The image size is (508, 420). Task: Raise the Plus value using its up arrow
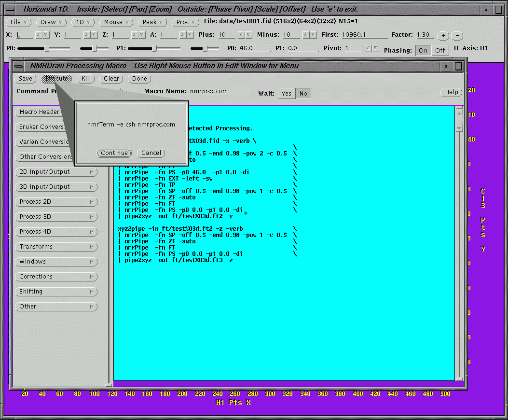241,35
